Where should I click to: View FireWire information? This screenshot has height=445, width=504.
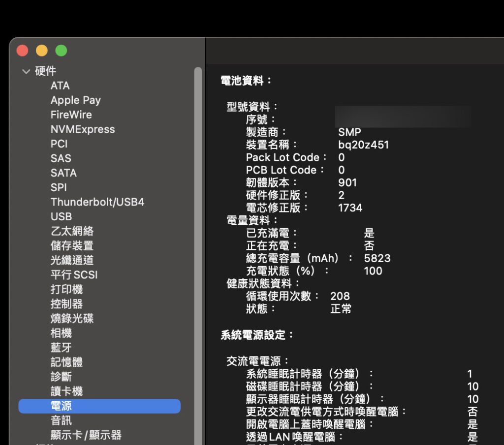point(72,115)
